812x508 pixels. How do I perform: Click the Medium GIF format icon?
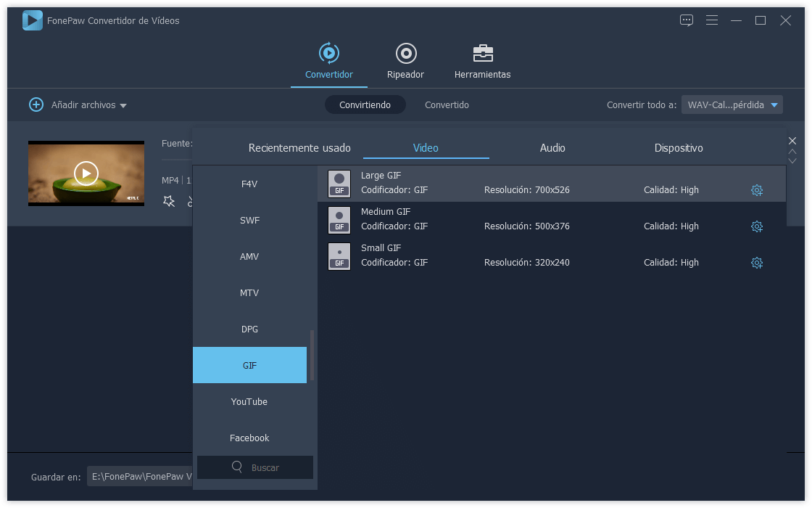[x=339, y=220]
